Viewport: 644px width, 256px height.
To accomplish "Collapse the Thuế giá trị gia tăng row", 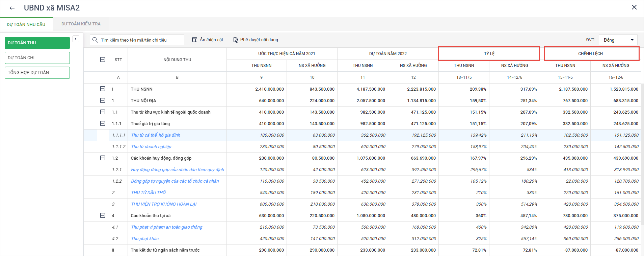I will click(x=103, y=123).
